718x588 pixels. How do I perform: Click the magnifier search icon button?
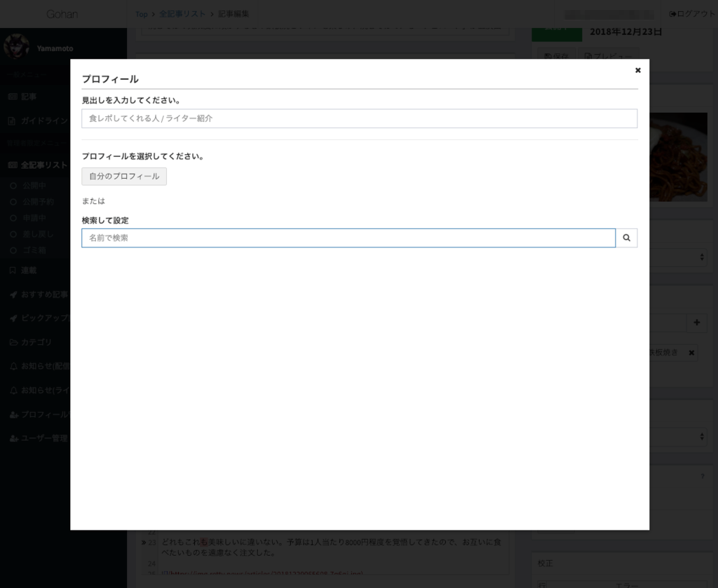(626, 238)
